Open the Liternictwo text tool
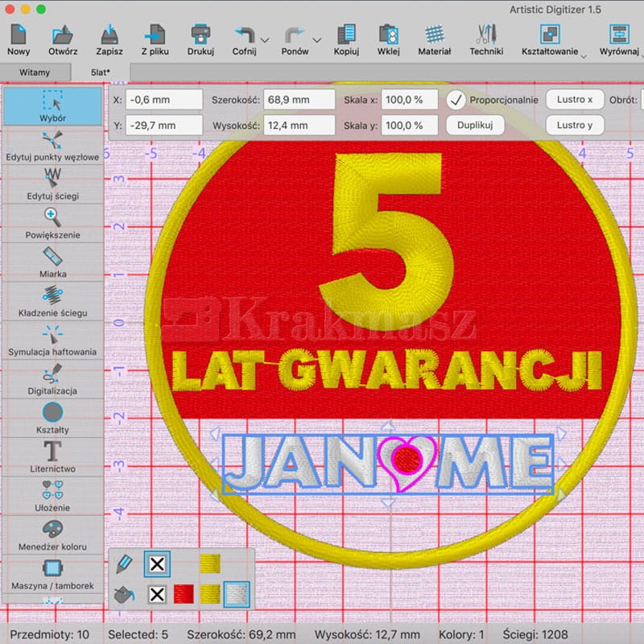The width and height of the screenshot is (644, 644). (x=52, y=456)
